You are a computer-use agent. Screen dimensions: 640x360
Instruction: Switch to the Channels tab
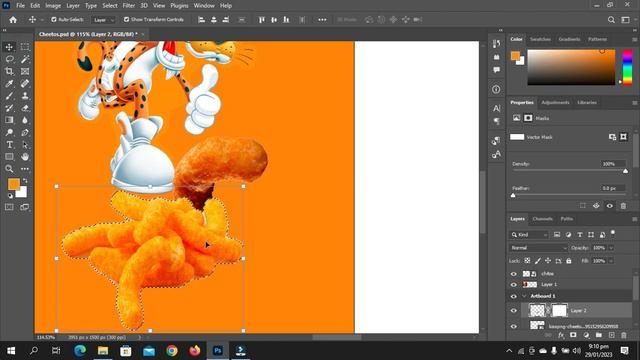point(542,219)
